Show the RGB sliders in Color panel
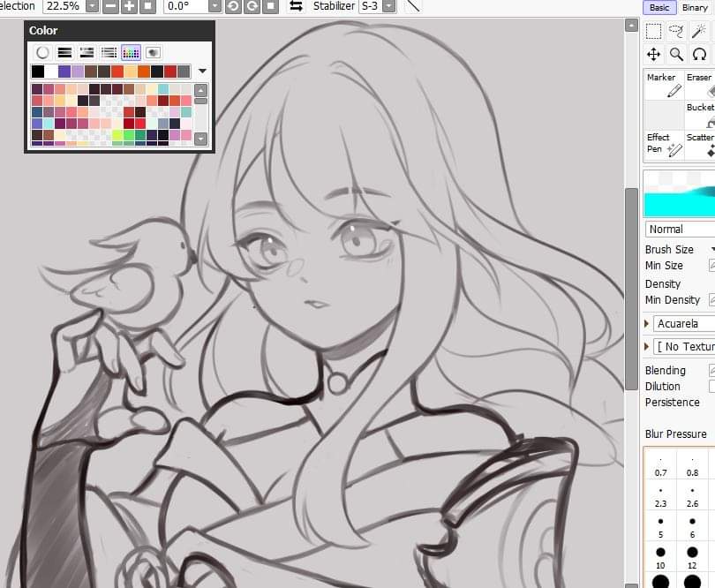The height and width of the screenshot is (588, 715). coord(64,53)
